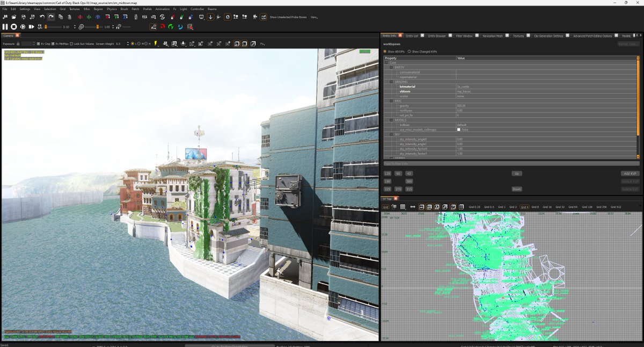Collapse the SKY property group
This screenshot has height=347, width=644.
click(x=391, y=134)
